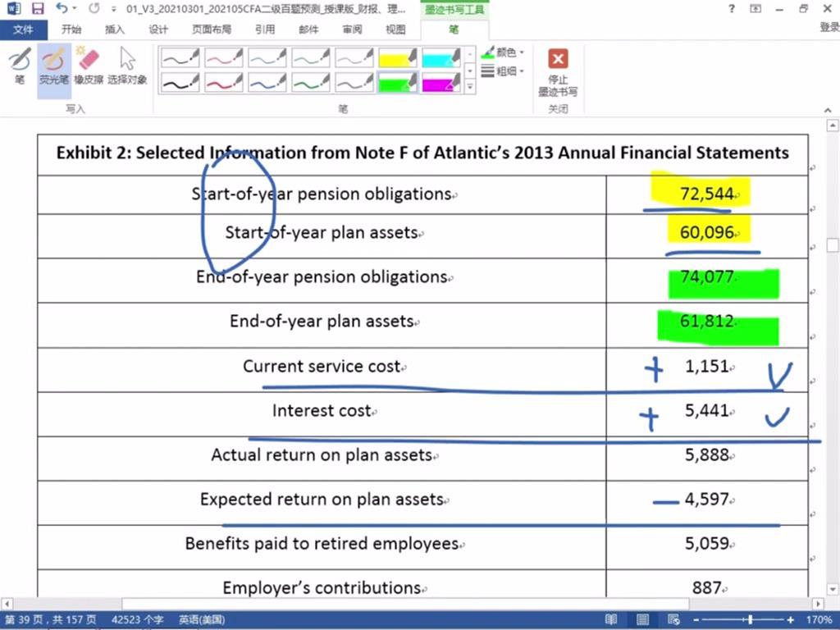The height and width of the screenshot is (630, 840).
Task: Expand the pen styles gallery more arrow
Action: (x=470, y=86)
